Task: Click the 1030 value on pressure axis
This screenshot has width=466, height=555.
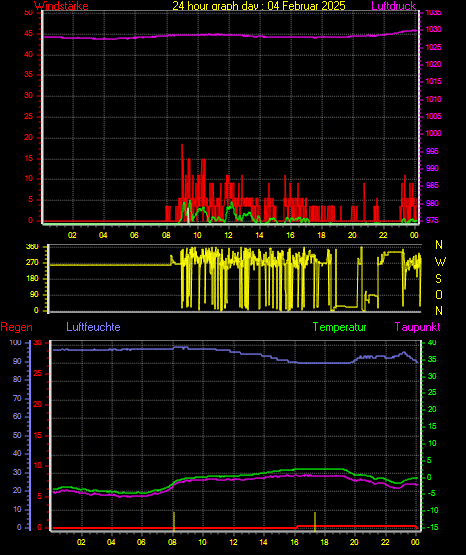Action: [433, 29]
